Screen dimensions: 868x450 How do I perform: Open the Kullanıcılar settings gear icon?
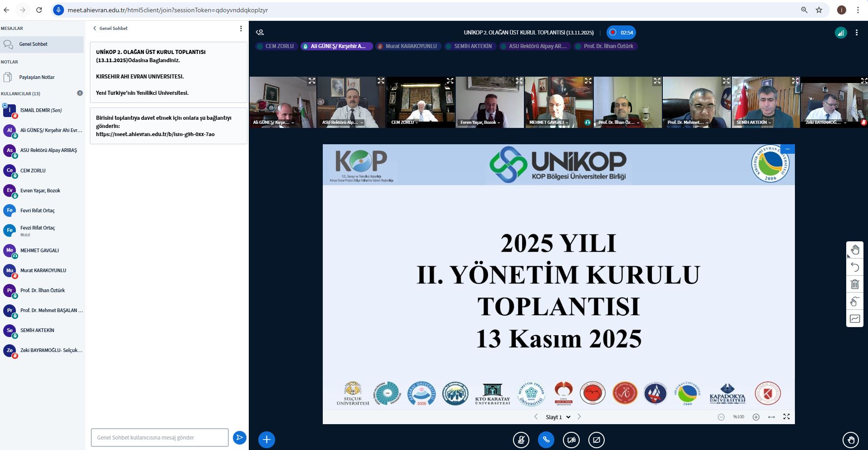[80, 93]
